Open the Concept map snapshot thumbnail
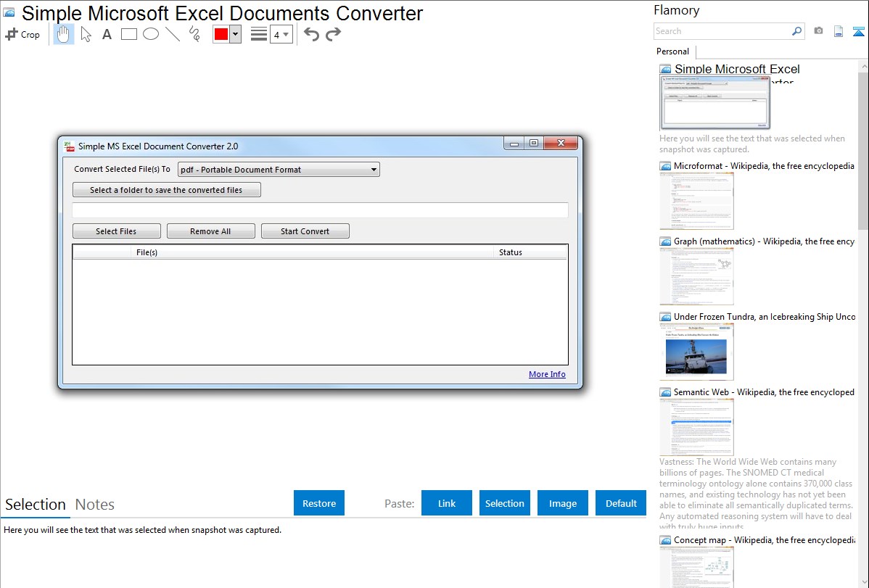The height and width of the screenshot is (588, 869). click(x=696, y=568)
